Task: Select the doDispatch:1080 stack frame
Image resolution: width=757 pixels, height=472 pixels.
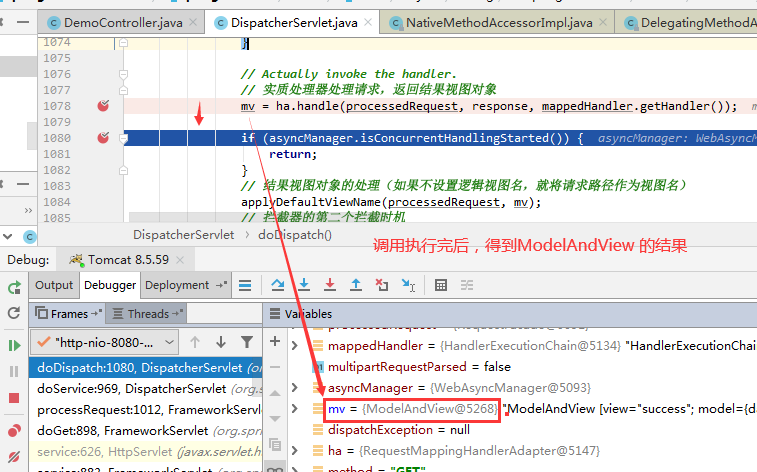Action: point(145,367)
